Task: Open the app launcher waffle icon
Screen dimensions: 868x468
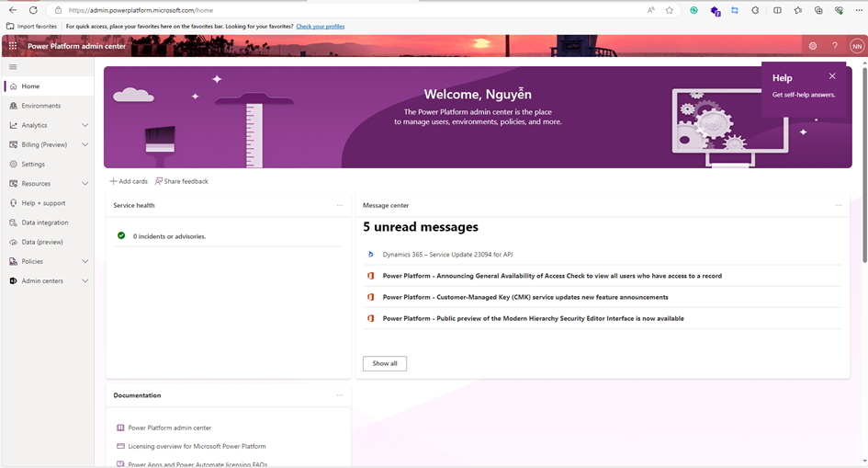Action: pyautogui.click(x=13, y=45)
